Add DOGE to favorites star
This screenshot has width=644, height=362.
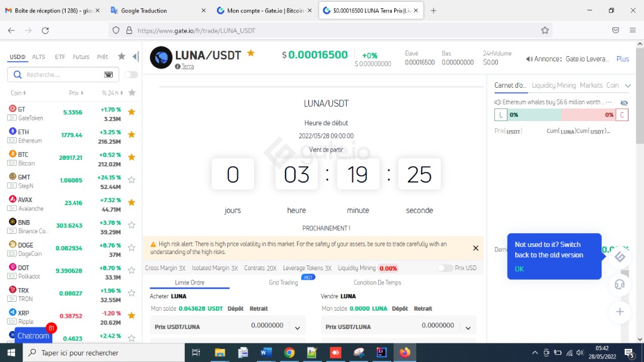[131, 247]
